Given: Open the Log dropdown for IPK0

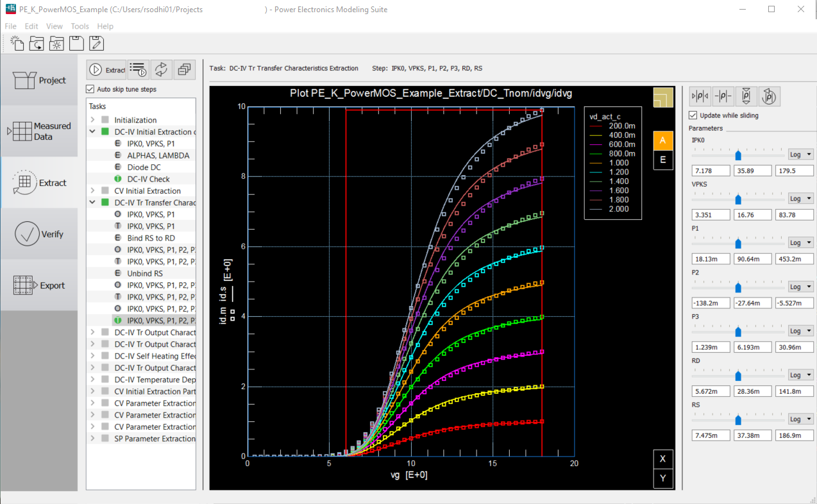Looking at the screenshot, I should [800, 155].
